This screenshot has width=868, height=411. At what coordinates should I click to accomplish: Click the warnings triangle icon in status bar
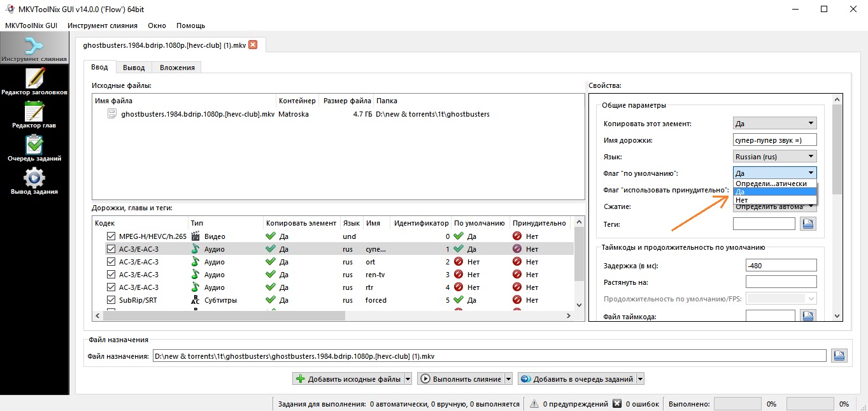tap(534, 404)
